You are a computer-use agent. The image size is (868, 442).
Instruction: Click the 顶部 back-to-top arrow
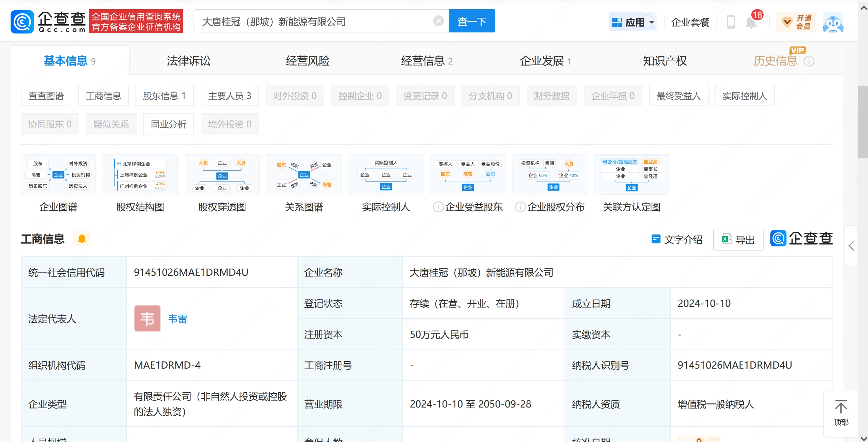pos(841,413)
